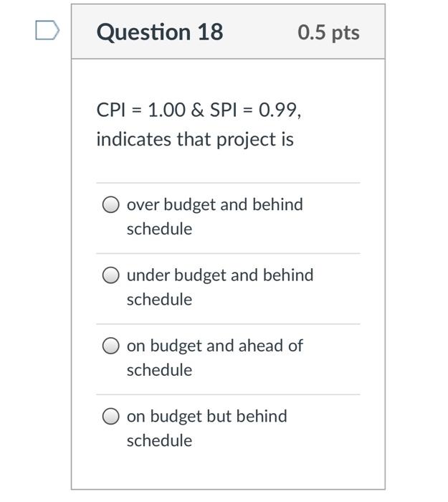Click the 'over budget and behind' answer text

coord(214,204)
